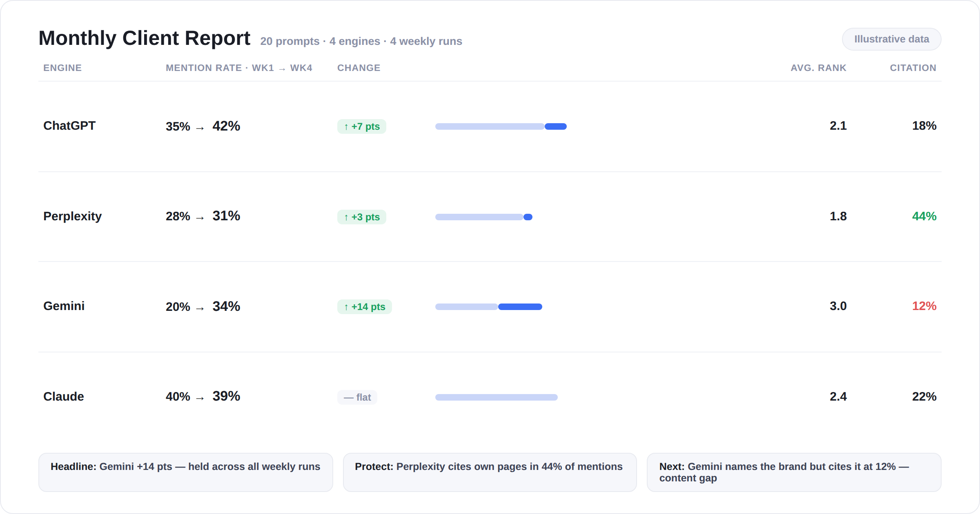Click ChatGPT's 2.1 average rank
The width and height of the screenshot is (980, 514).
pyautogui.click(x=838, y=126)
